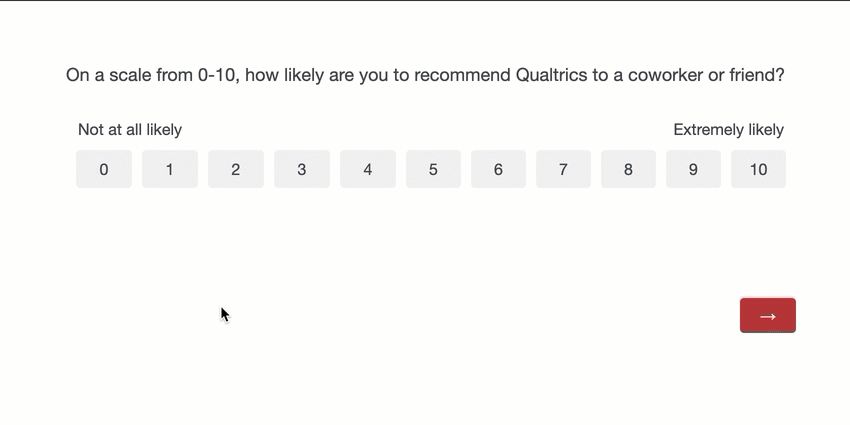Rate likelihood as 9

(x=693, y=169)
